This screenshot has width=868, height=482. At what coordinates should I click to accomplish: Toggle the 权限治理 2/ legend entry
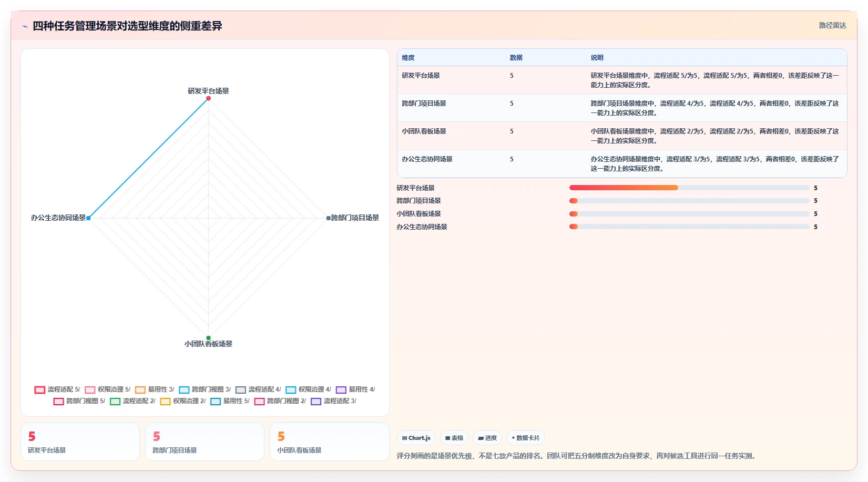183,401
